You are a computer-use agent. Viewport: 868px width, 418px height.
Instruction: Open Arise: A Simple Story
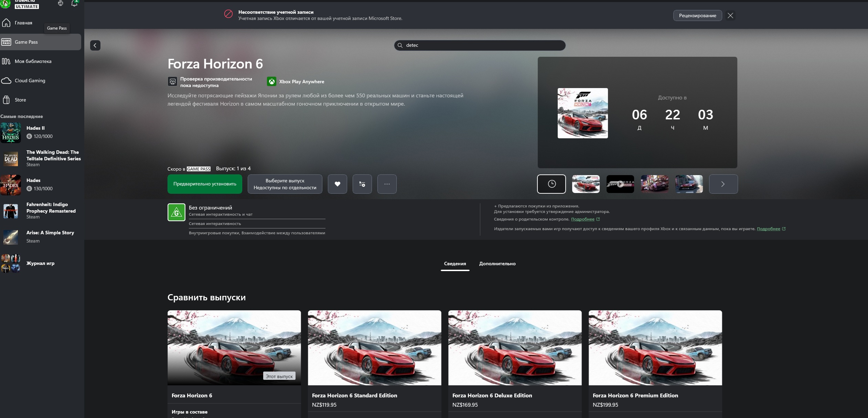pyautogui.click(x=41, y=237)
